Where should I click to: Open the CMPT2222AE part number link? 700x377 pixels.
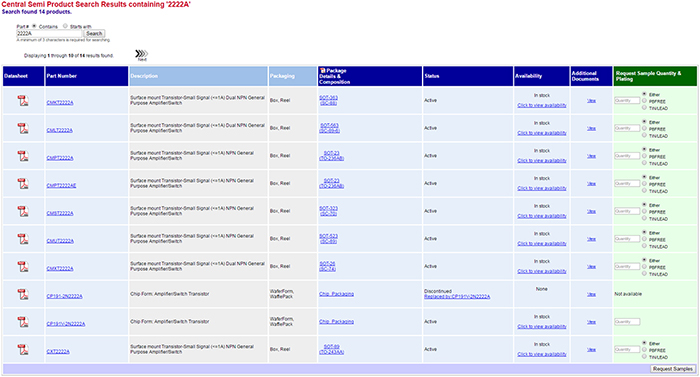[x=61, y=185]
